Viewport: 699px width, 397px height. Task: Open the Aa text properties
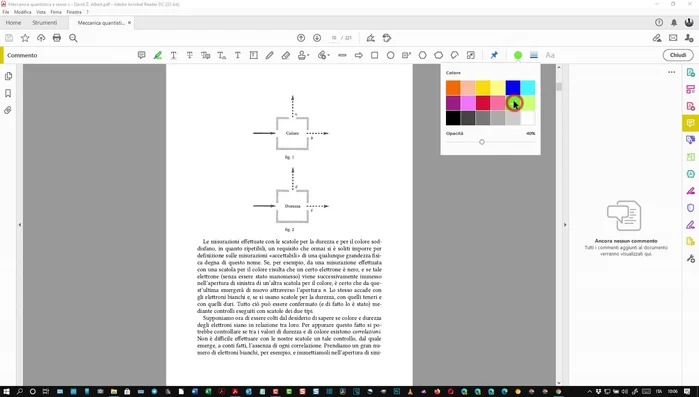(550, 55)
